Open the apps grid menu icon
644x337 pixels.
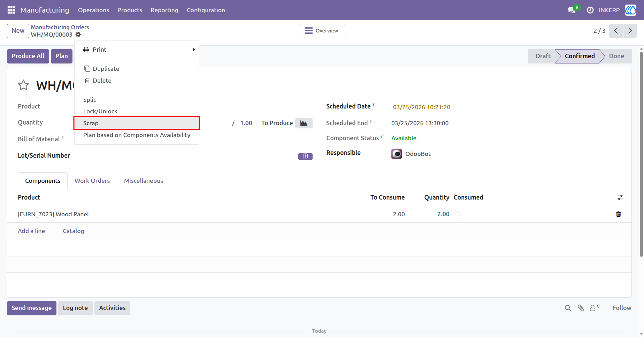coord(11,10)
